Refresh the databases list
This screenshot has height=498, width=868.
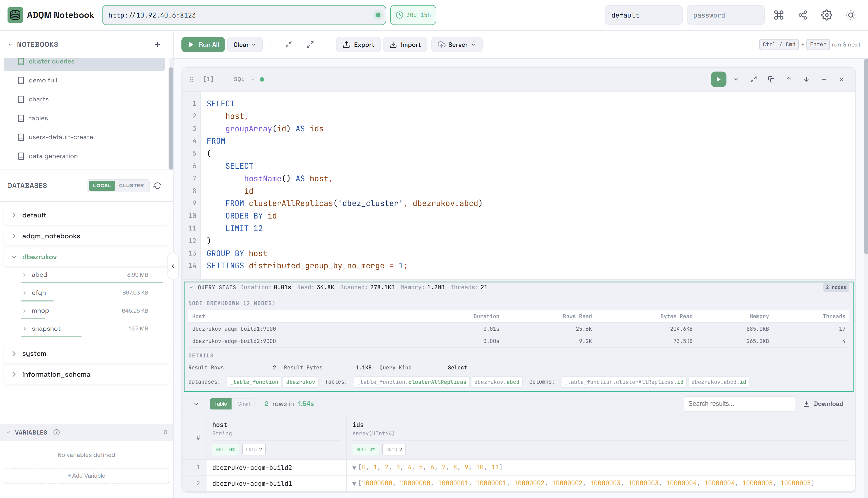coord(157,185)
